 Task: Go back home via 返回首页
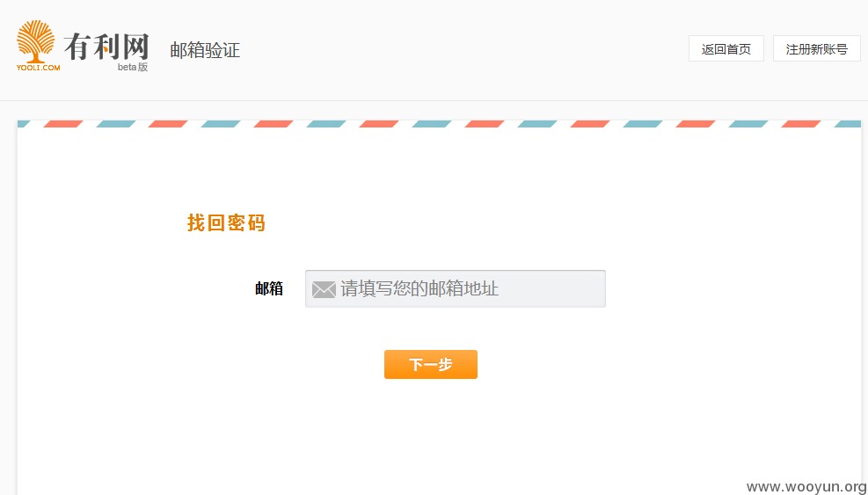[x=726, y=48]
